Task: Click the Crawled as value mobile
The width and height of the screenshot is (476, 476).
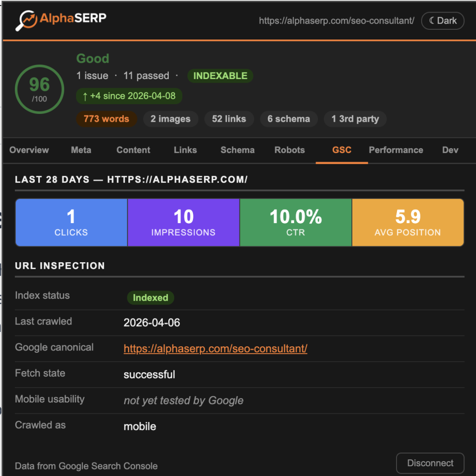Action: click(x=140, y=427)
